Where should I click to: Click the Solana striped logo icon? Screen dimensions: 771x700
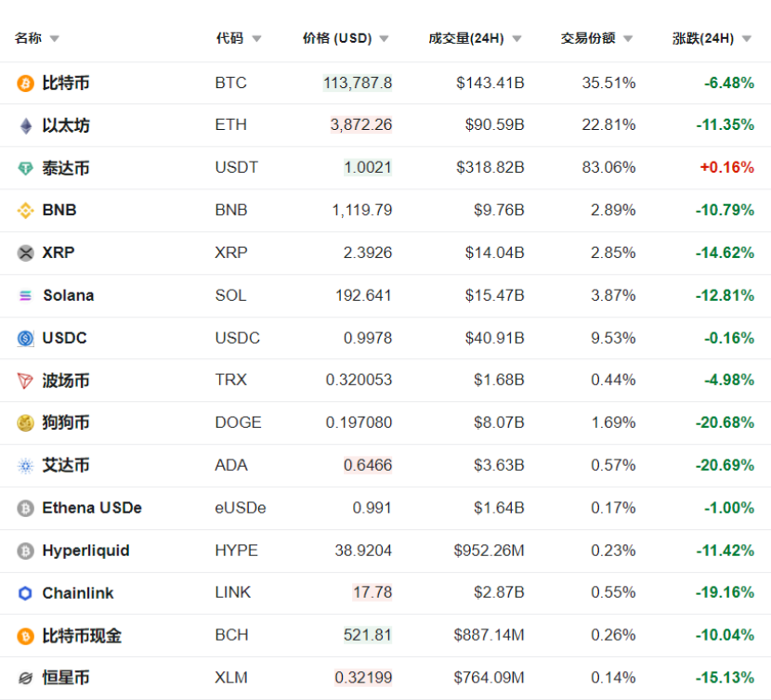pyautogui.click(x=25, y=295)
